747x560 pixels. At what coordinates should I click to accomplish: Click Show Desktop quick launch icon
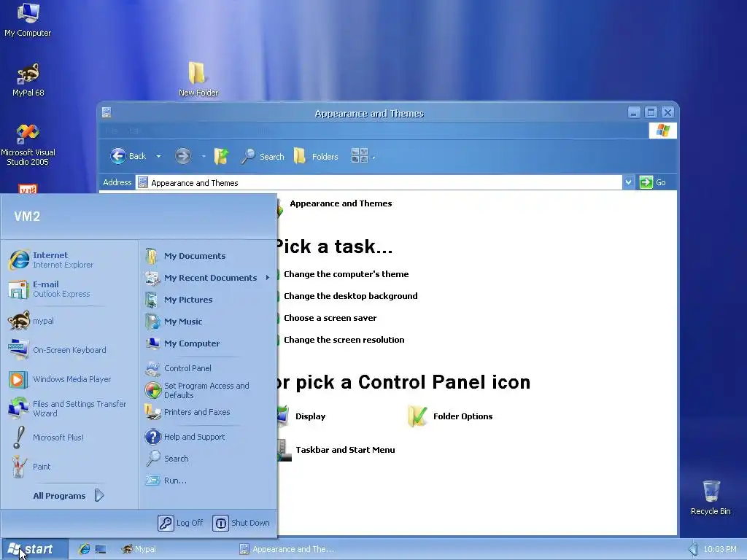coord(101,549)
